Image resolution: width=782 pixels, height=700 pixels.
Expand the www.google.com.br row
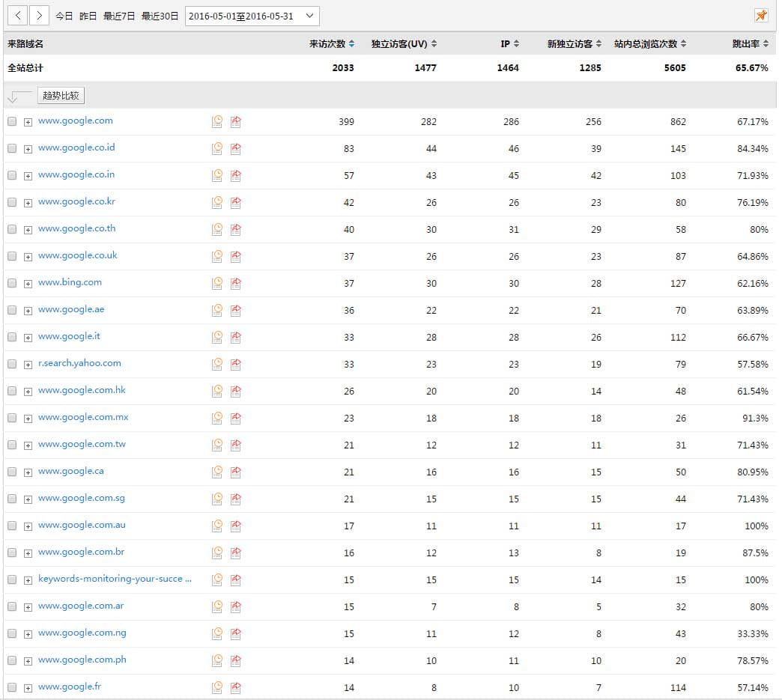click(x=28, y=553)
